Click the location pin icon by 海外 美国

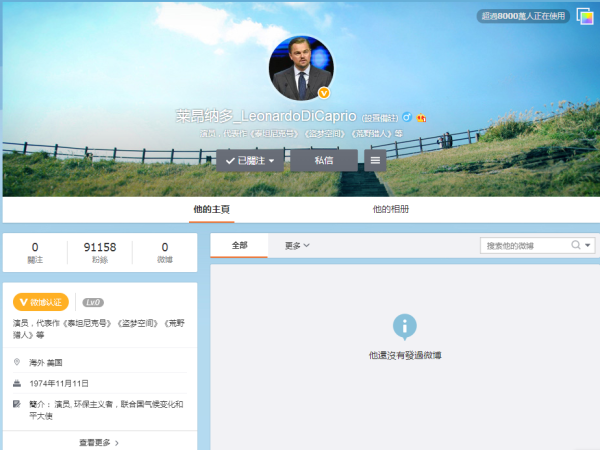coord(17,362)
